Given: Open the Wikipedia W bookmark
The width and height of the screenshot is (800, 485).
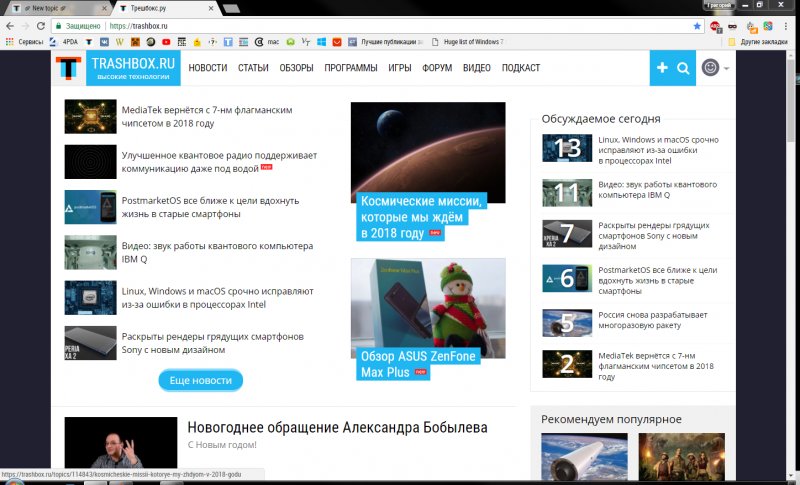Looking at the screenshot, I should coord(119,42).
